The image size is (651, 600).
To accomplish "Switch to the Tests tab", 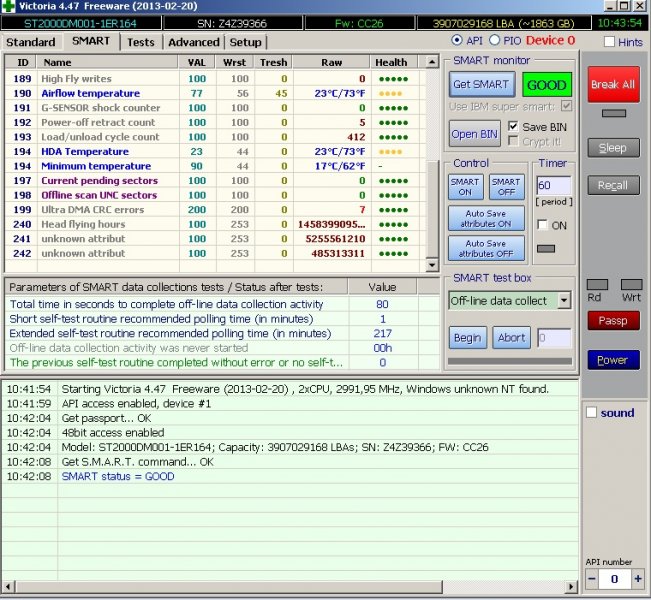I will coord(141,42).
